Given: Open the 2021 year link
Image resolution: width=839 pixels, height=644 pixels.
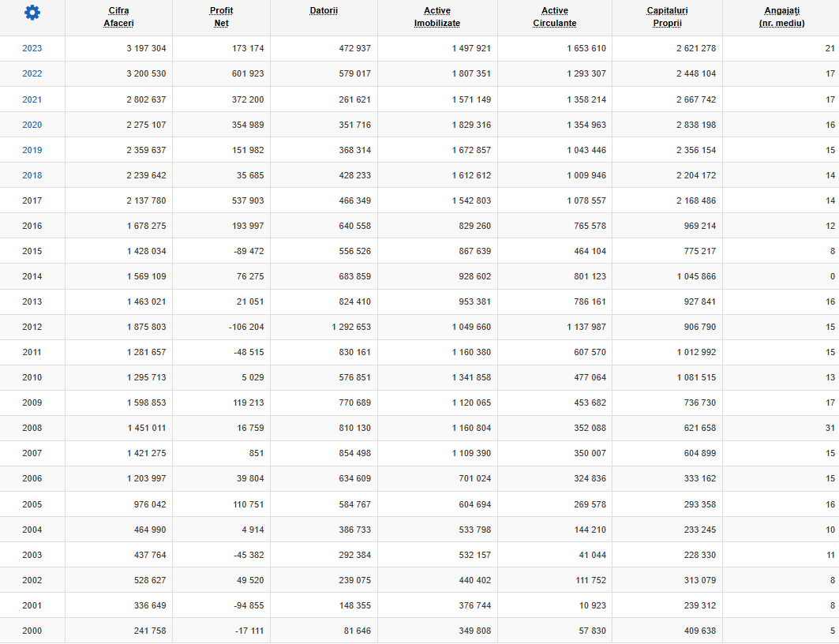Looking at the screenshot, I should [x=32, y=99].
